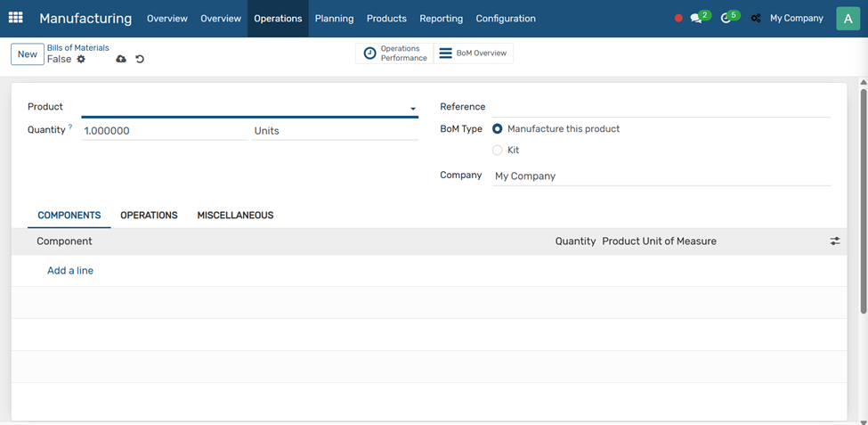This screenshot has width=868, height=425.
Task: Open the user avatar menu
Action: point(848,19)
